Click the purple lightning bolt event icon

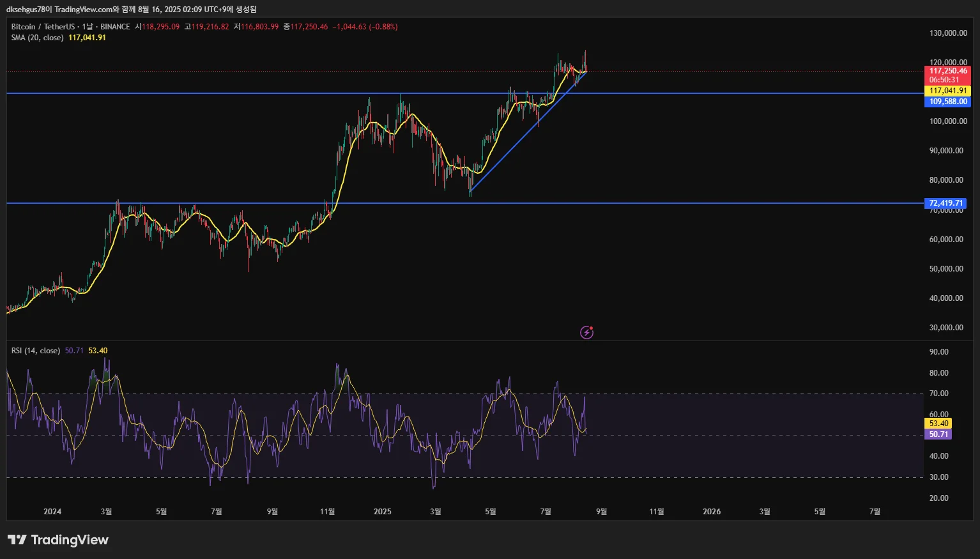click(x=586, y=332)
